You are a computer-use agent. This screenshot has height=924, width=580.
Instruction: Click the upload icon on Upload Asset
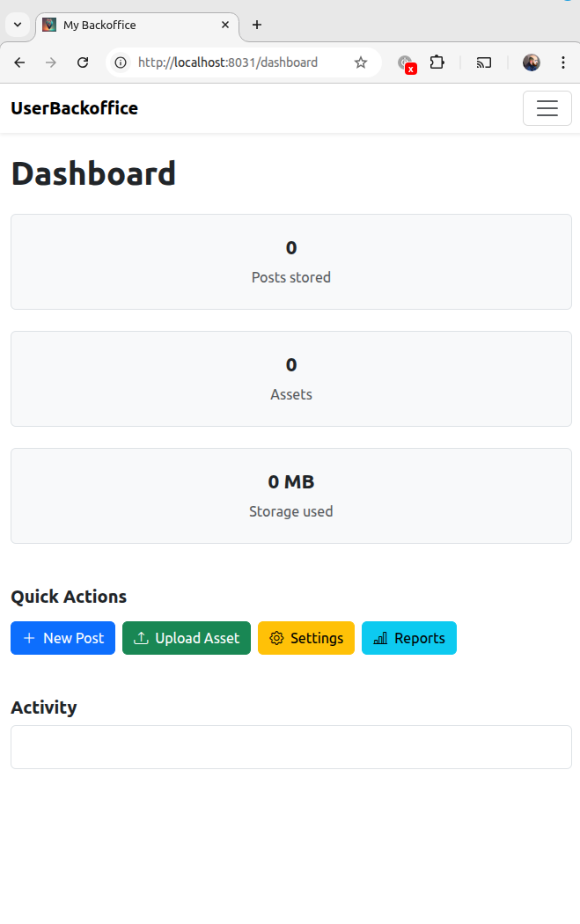tap(141, 638)
